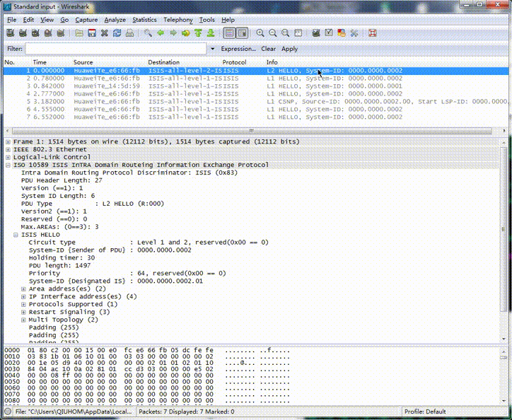
Task: Open the Telephony menu
Action: pyautogui.click(x=178, y=20)
